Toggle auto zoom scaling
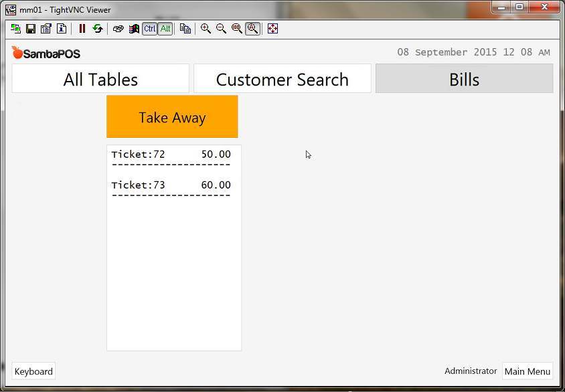 [252, 29]
